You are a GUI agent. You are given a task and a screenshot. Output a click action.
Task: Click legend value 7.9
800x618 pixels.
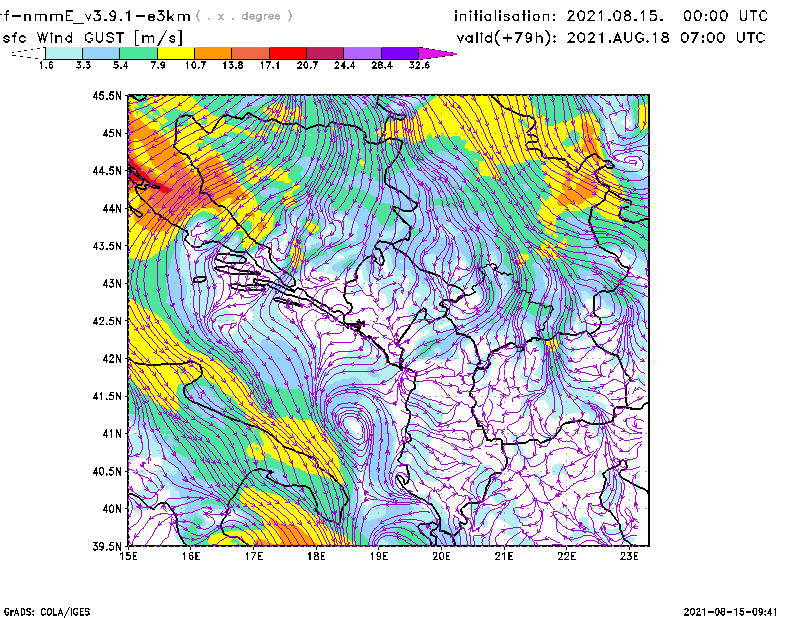tap(158, 65)
